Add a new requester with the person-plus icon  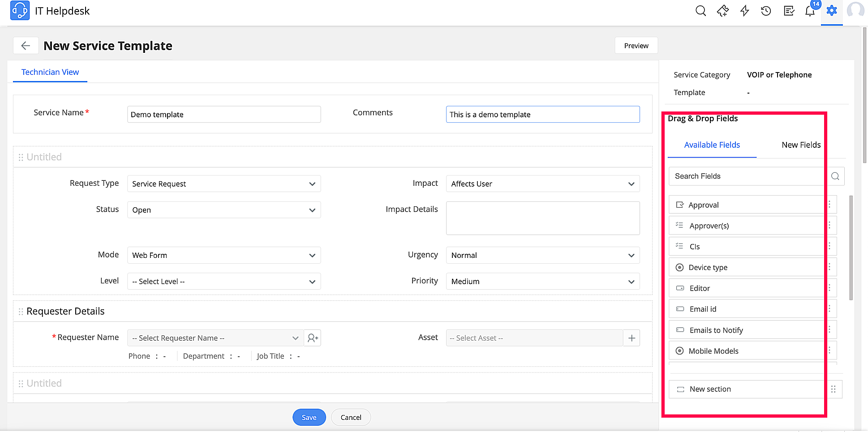[312, 338]
